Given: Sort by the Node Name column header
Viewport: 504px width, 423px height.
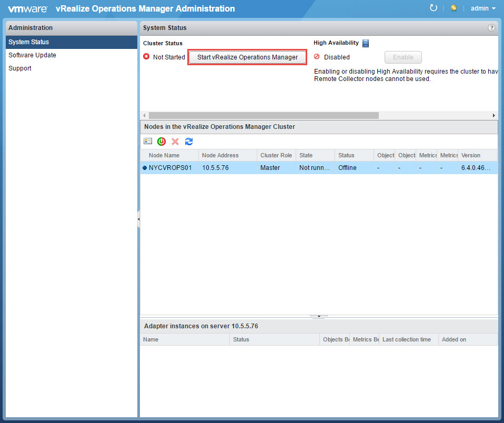Looking at the screenshot, I should pos(164,155).
